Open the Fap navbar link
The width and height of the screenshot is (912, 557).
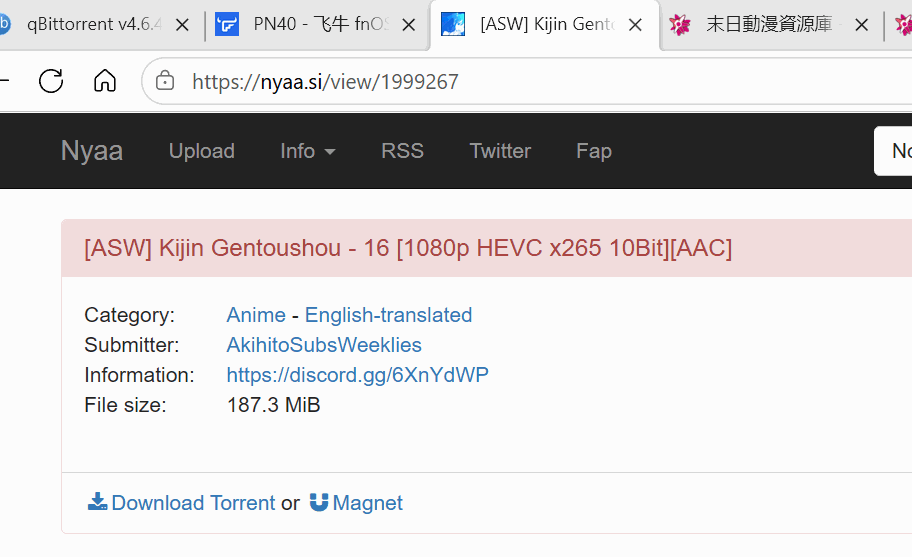(x=594, y=151)
